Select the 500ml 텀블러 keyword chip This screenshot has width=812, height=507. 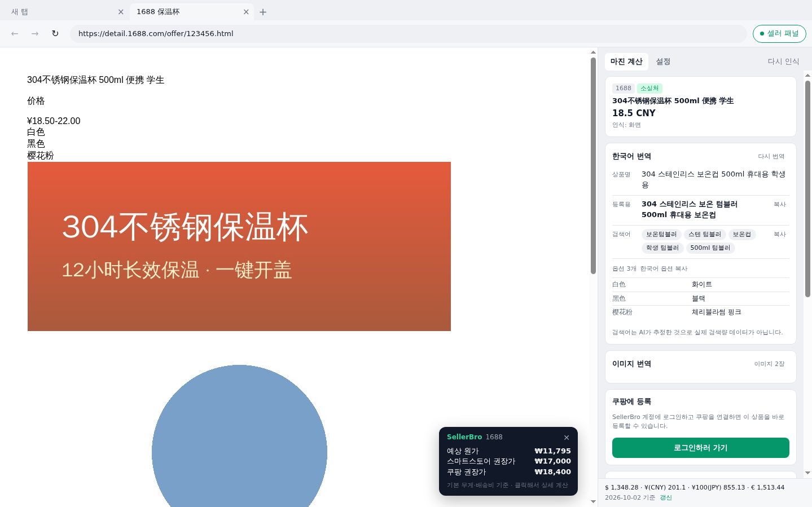tap(710, 248)
